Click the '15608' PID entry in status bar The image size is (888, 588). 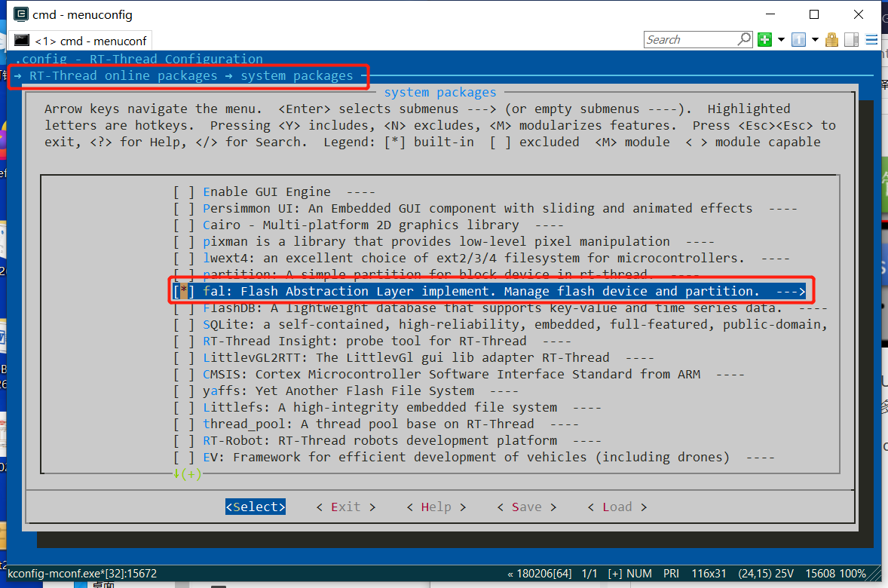pyautogui.click(x=820, y=573)
